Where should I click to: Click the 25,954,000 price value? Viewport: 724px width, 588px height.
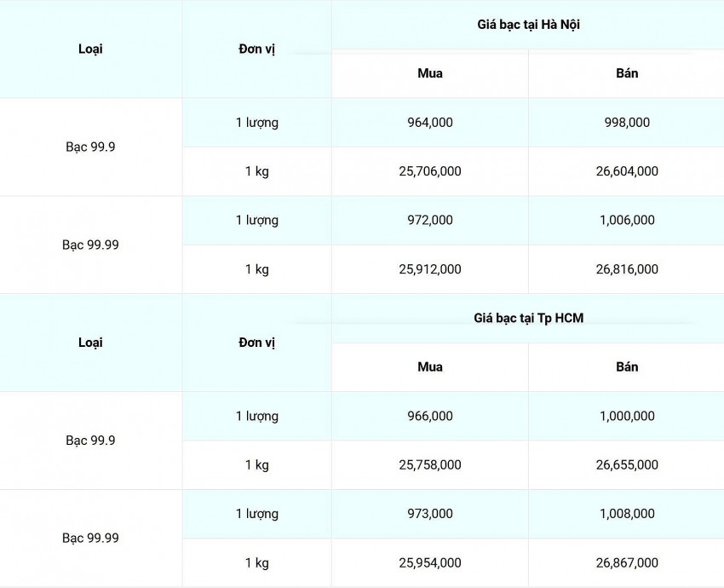(430, 563)
